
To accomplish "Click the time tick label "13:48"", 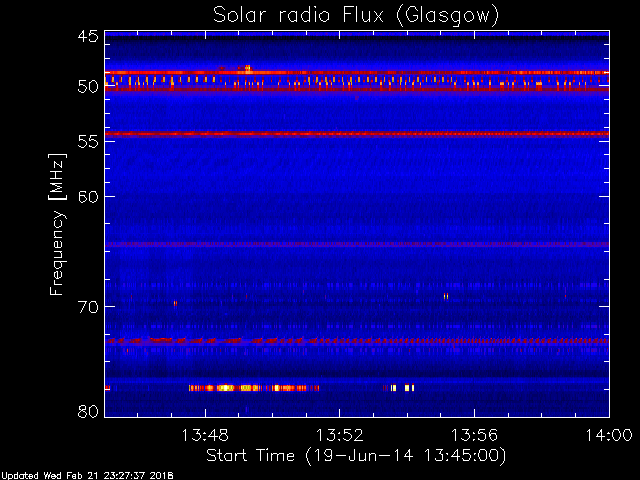I will (x=205, y=435).
